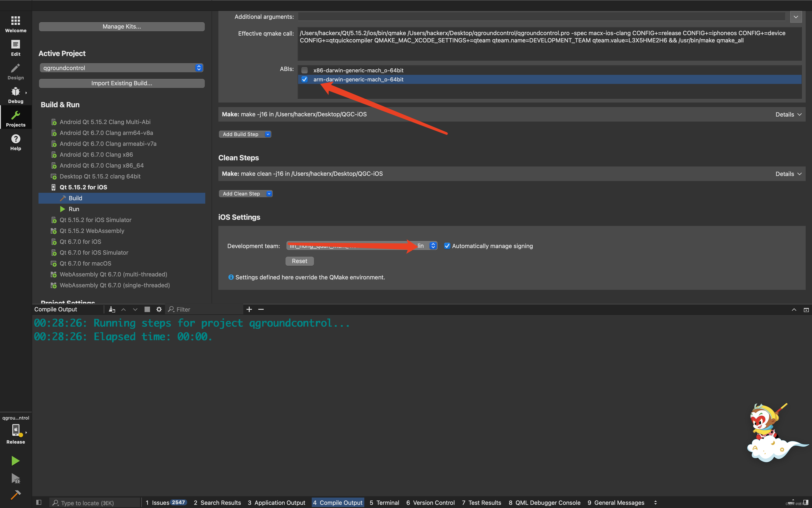Viewport: 812px width, 508px height.
Task: Open the Search Results pane
Action: coord(217,503)
